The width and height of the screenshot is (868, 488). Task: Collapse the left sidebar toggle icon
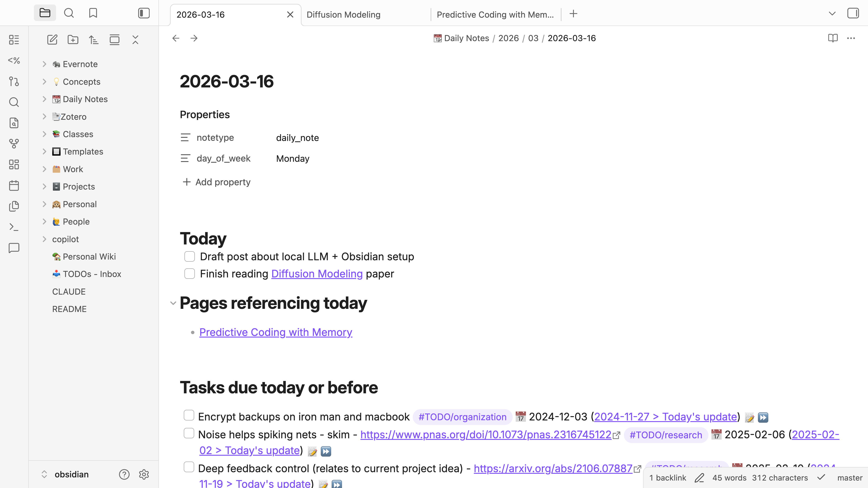tap(144, 13)
